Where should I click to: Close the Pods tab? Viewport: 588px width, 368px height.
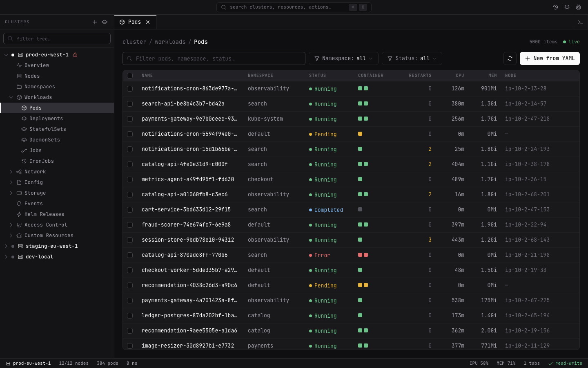[148, 22]
